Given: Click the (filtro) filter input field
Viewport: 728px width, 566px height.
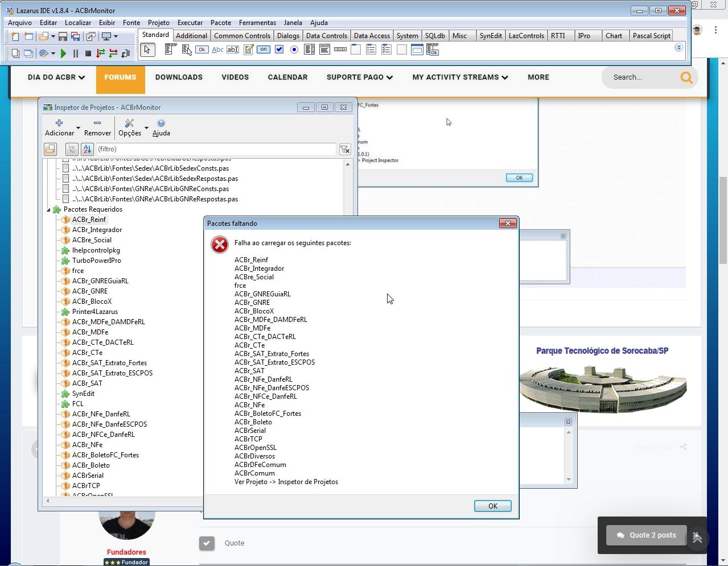Looking at the screenshot, I should click(216, 149).
